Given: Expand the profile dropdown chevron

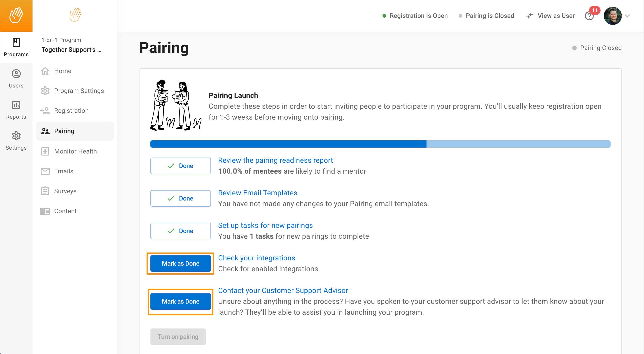Looking at the screenshot, I should [x=627, y=16].
